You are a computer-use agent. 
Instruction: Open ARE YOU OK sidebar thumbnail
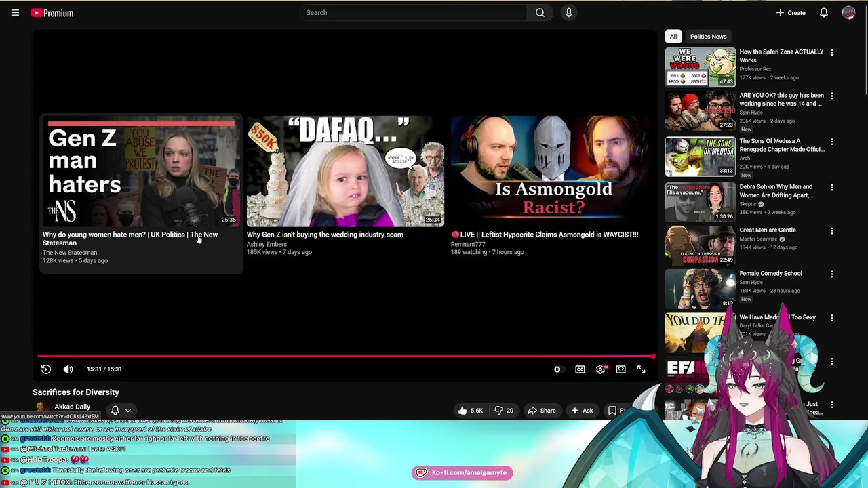pos(700,110)
